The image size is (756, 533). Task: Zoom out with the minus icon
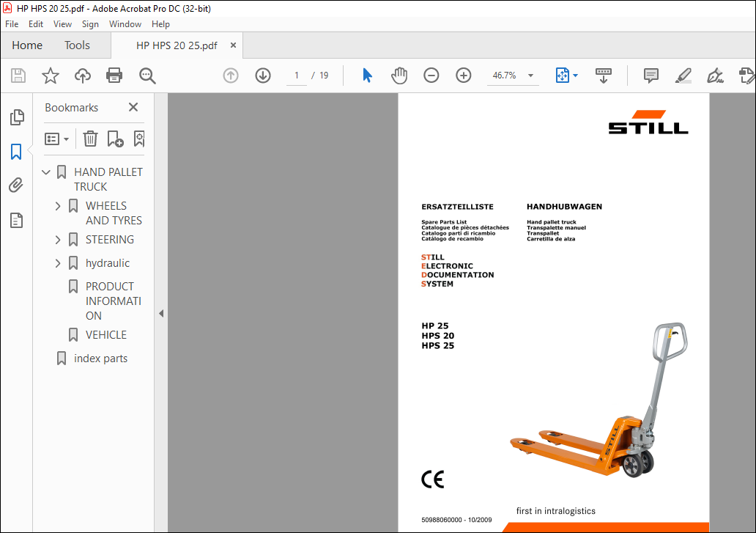click(x=431, y=76)
